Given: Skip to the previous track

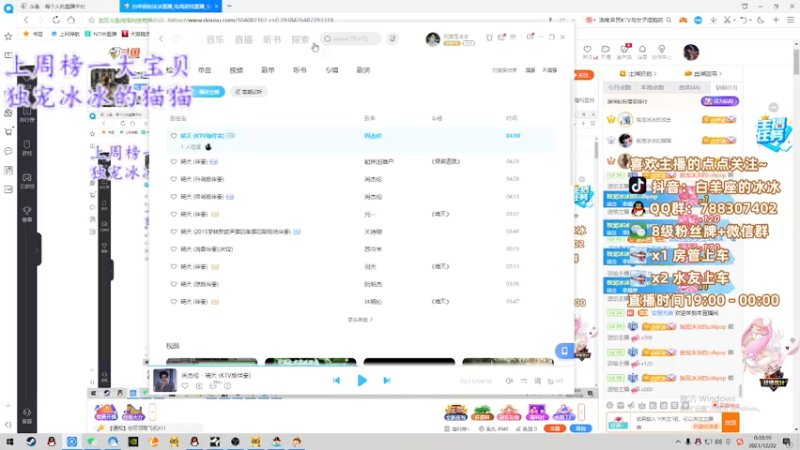Looking at the screenshot, I should point(336,380).
